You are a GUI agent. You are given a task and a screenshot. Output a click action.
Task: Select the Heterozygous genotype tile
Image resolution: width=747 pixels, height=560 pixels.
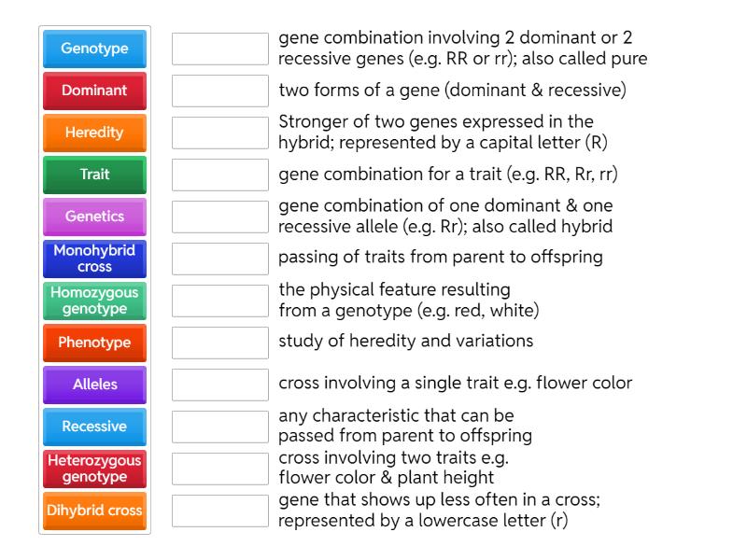click(93, 469)
